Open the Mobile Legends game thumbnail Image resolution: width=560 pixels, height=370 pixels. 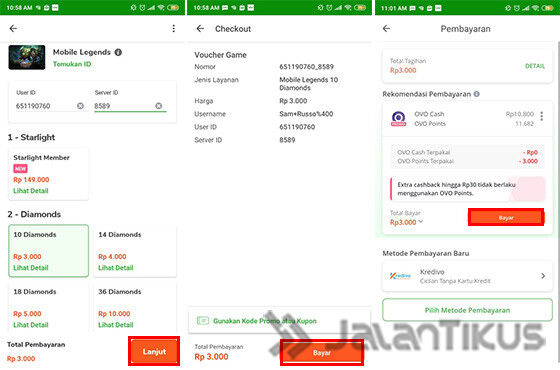27,57
